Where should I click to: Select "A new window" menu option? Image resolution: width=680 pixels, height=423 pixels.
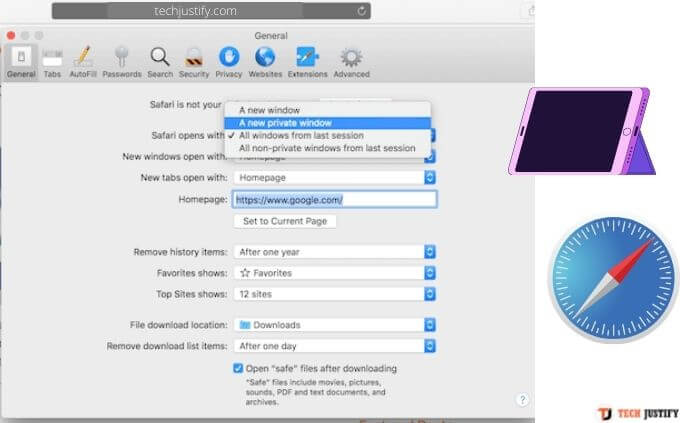pos(268,110)
